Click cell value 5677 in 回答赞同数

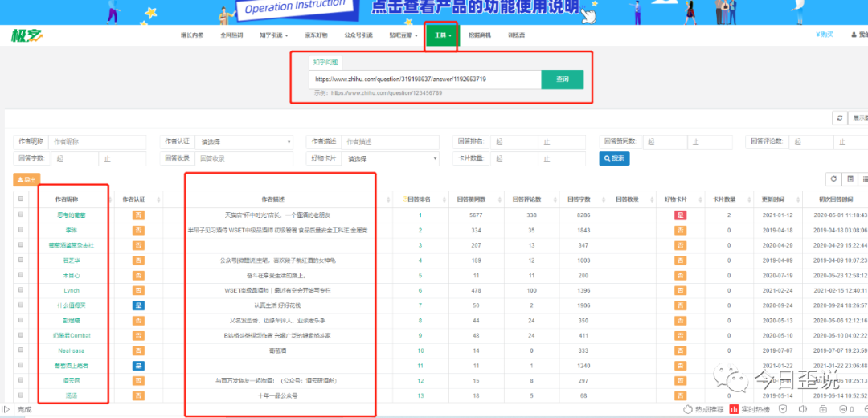[x=476, y=215]
